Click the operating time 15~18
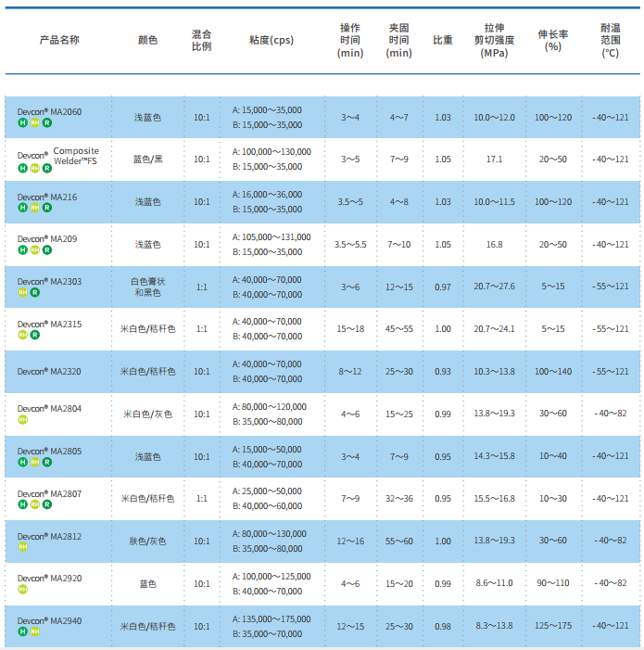The width and height of the screenshot is (644, 650). (350, 329)
